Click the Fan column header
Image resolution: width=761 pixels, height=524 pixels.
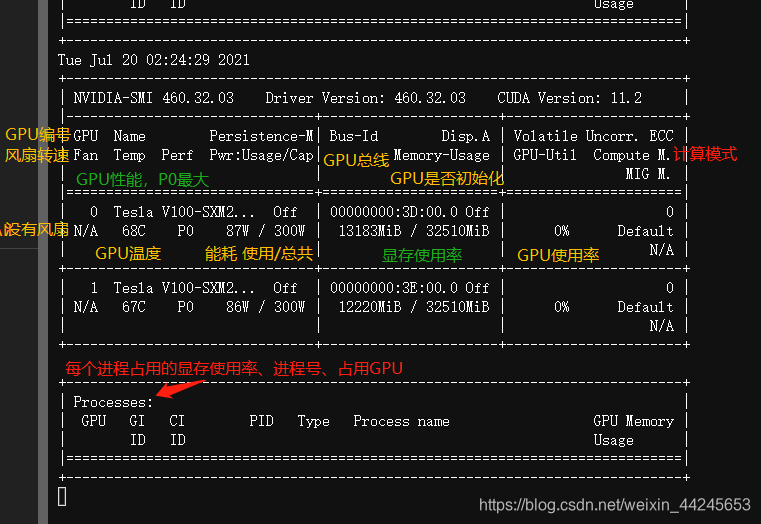click(x=85, y=155)
